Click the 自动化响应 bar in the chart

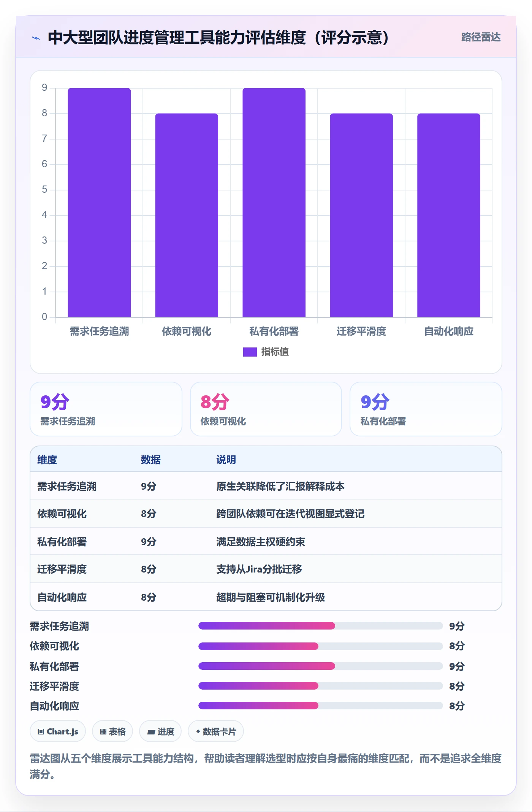pos(449,215)
